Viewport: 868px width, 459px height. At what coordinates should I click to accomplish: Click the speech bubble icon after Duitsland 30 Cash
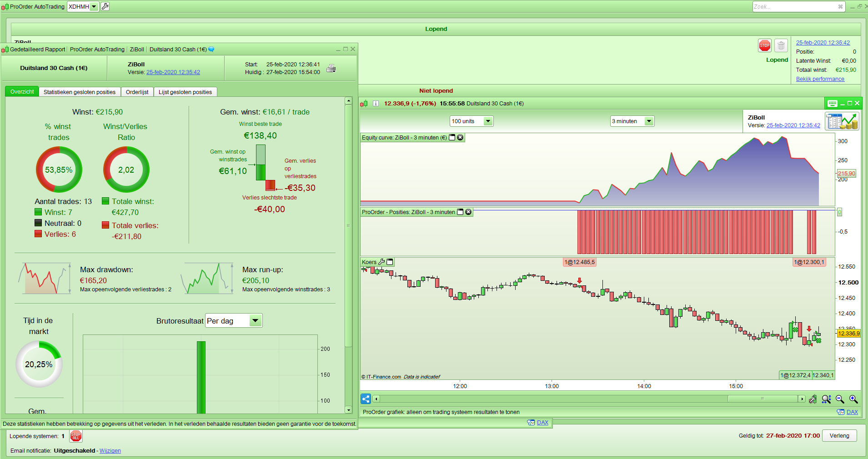(x=211, y=49)
